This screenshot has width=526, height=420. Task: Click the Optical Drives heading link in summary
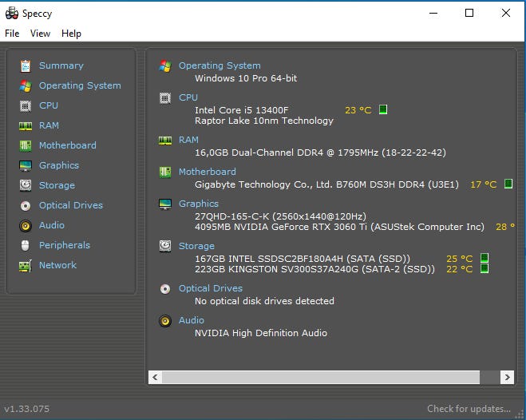click(x=211, y=288)
